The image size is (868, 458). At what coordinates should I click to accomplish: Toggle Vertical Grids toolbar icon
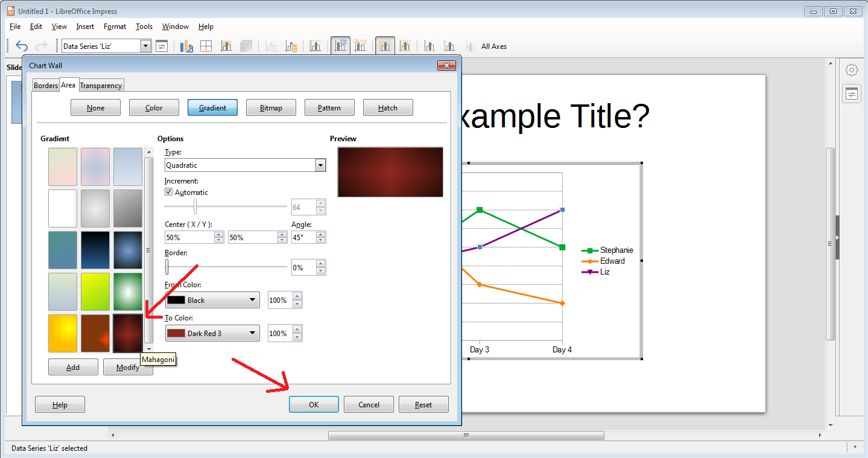click(405, 46)
